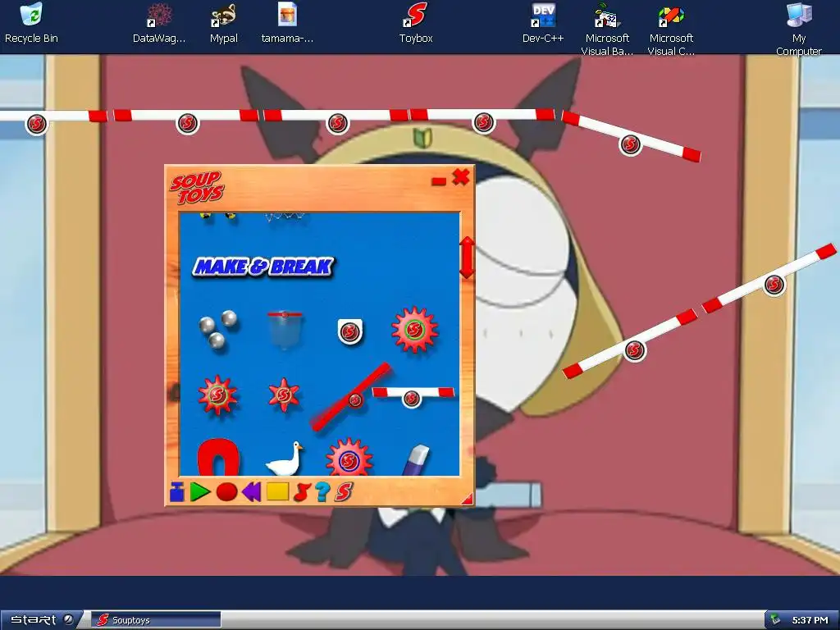Click the Soup Toys logo
Image resolution: width=840 pixels, height=630 pixels.
point(197,188)
